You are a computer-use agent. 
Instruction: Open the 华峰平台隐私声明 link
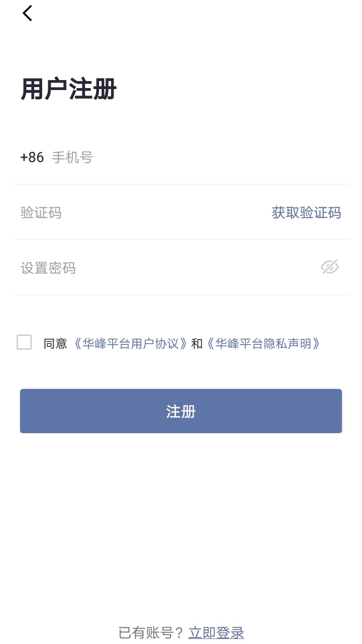pos(263,344)
